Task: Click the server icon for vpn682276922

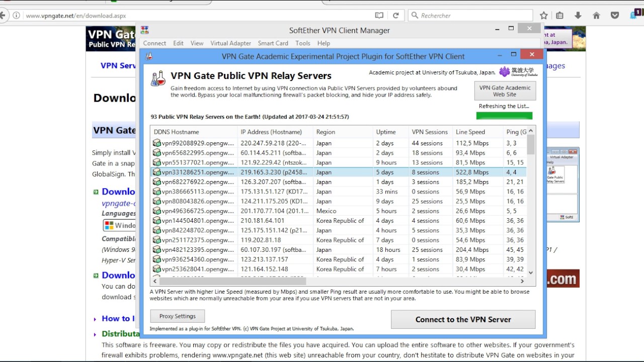Action: click(x=157, y=182)
